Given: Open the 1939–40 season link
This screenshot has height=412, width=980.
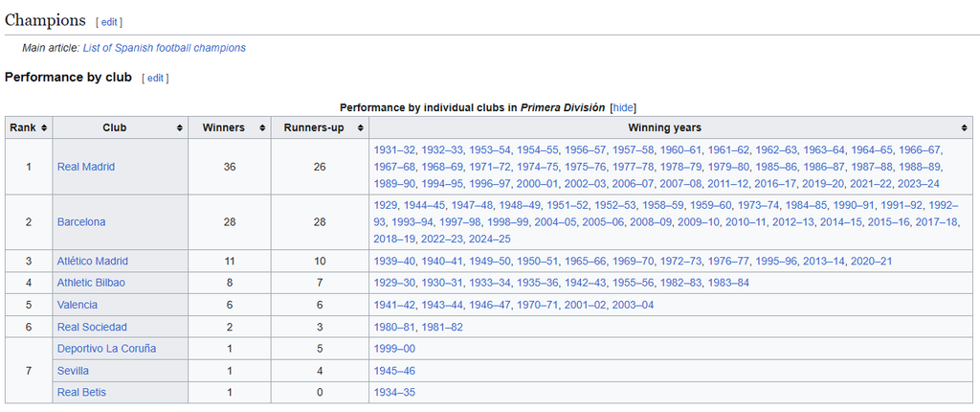Looking at the screenshot, I should [x=394, y=262].
